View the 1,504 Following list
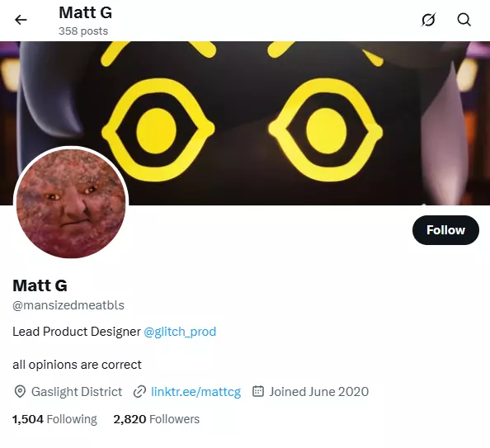Image resolution: width=490 pixels, height=448 pixels. pos(54,419)
